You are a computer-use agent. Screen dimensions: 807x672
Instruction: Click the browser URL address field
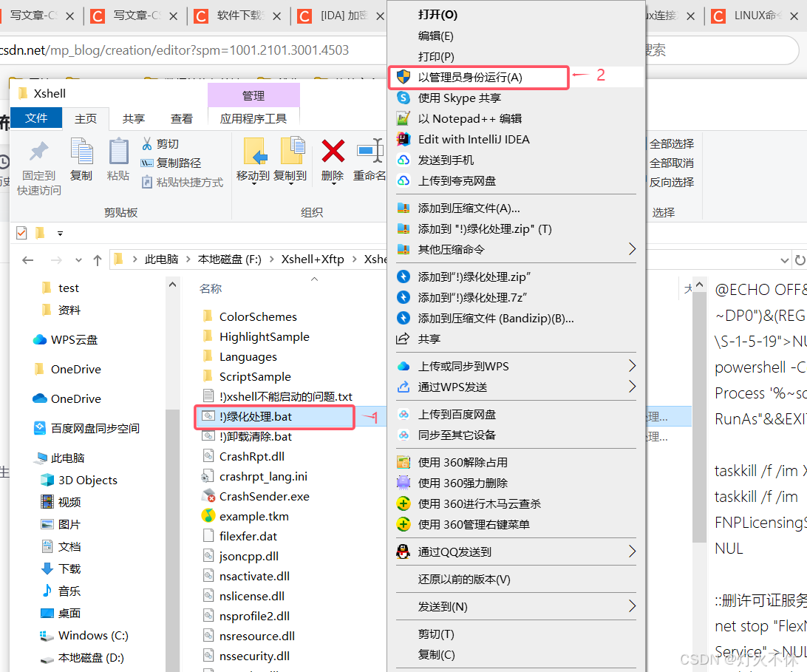[193, 50]
